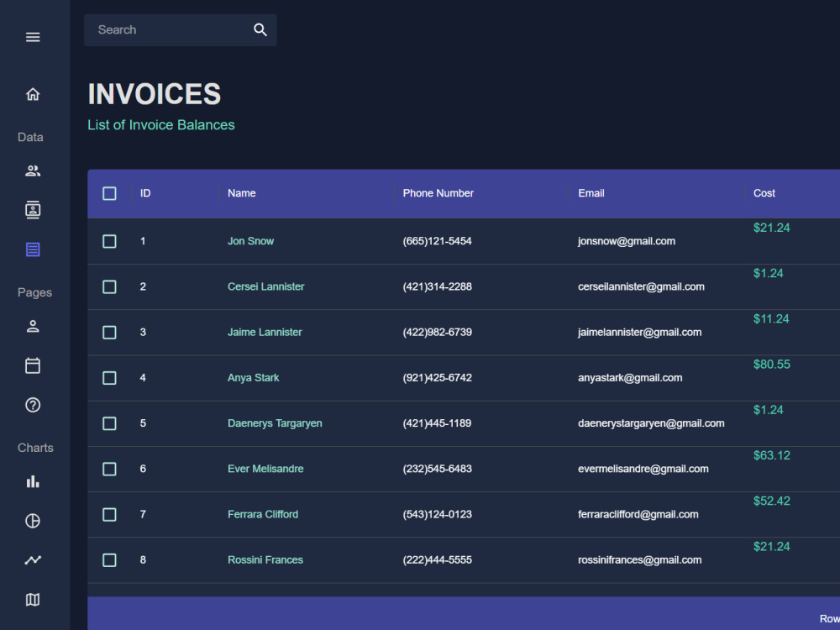Click email jonsnow@gmail.com
The height and width of the screenshot is (630, 840).
pos(627,241)
